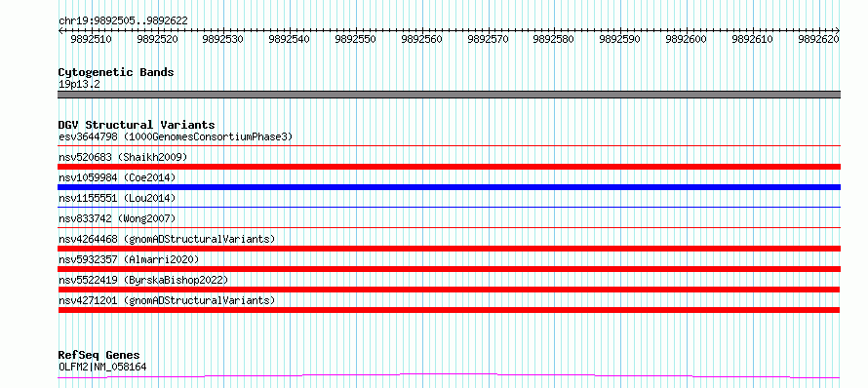Screen dimensions: 868x388
Task: Click the nsv1155551 (Lou2014) label
Action: pos(117,198)
